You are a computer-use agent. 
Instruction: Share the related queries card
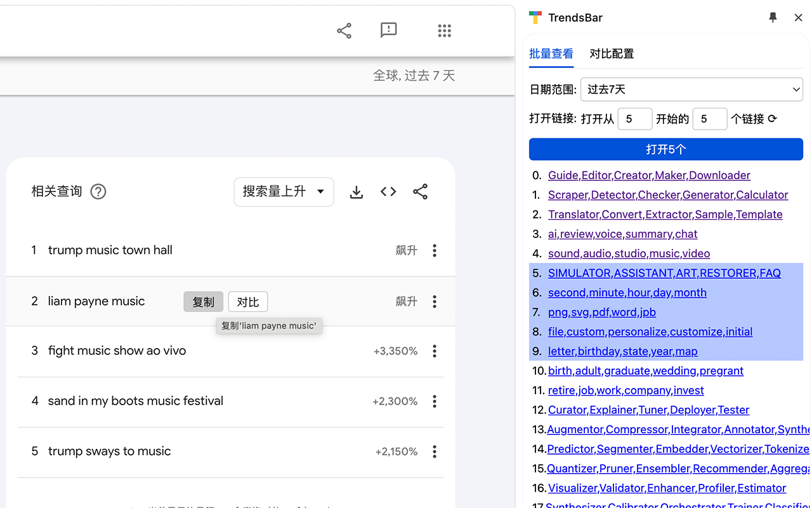tap(420, 192)
